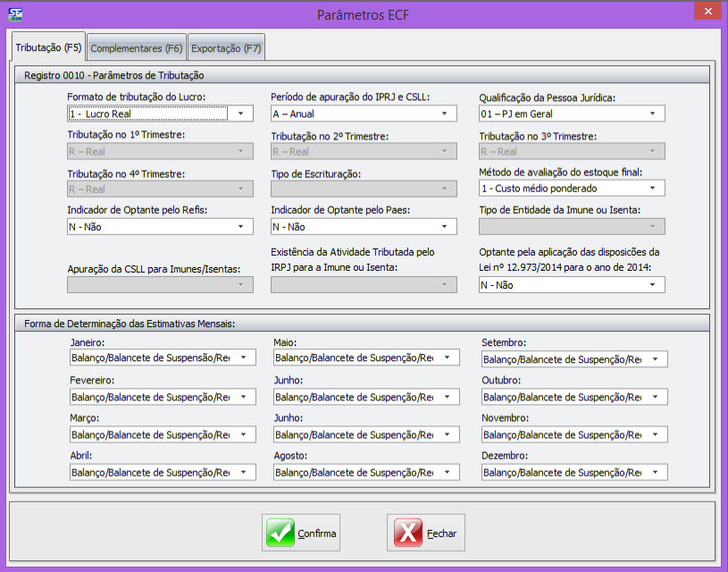The image size is (728, 572).
Task: Open Método de avaliação do estoque dropdown
Action: [x=653, y=189]
